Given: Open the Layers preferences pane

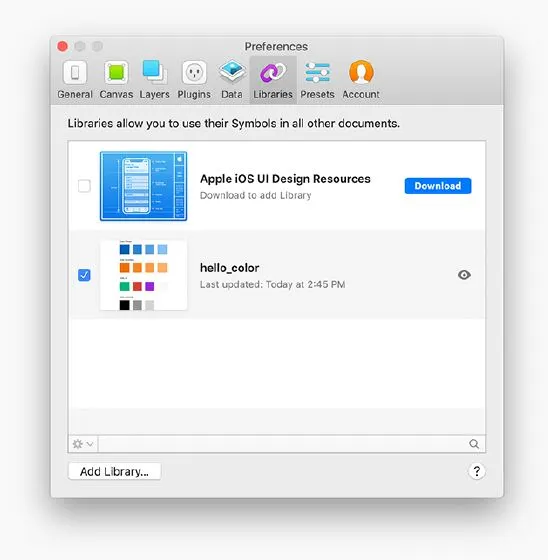Looking at the screenshot, I should pyautogui.click(x=154, y=80).
